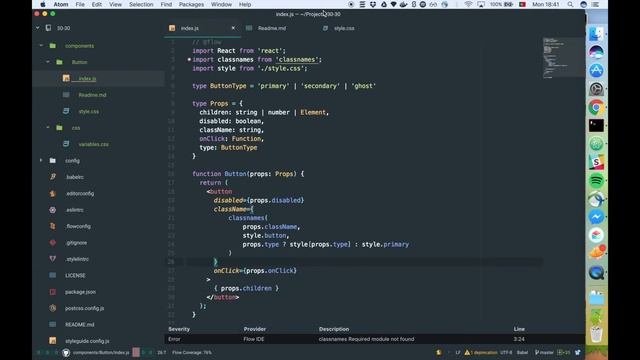The width and height of the screenshot is (640, 360).
Task: Open Chrome from the Dock
Action: click(x=596, y=107)
